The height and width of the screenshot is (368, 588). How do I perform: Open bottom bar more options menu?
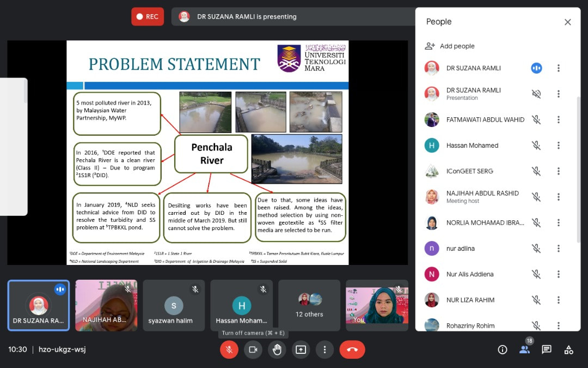[325, 349]
